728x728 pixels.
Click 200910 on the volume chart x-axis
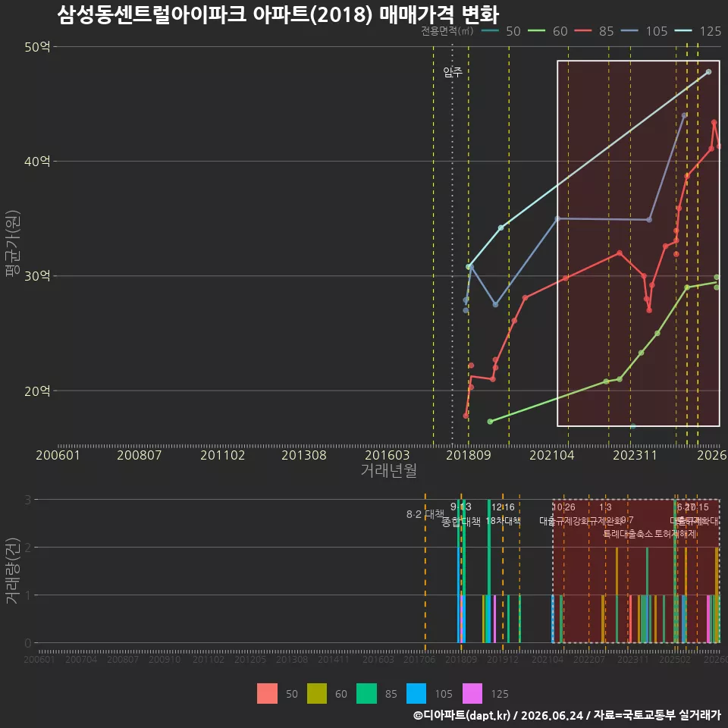165,659
